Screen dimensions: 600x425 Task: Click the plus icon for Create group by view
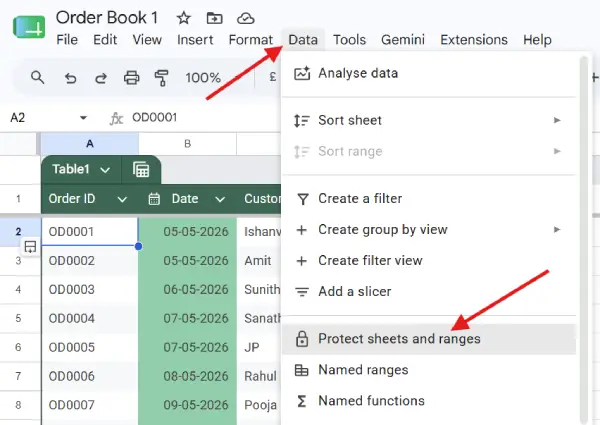click(x=302, y=230)
